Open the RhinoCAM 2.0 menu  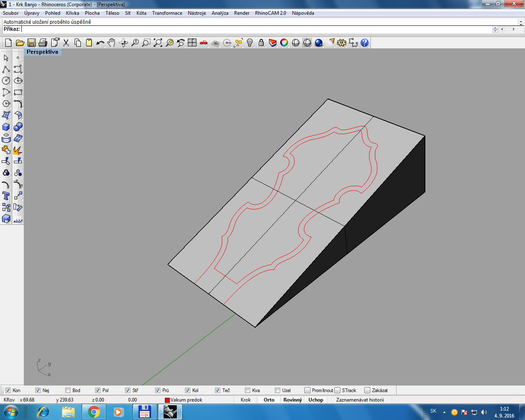[x=270, y=13]
